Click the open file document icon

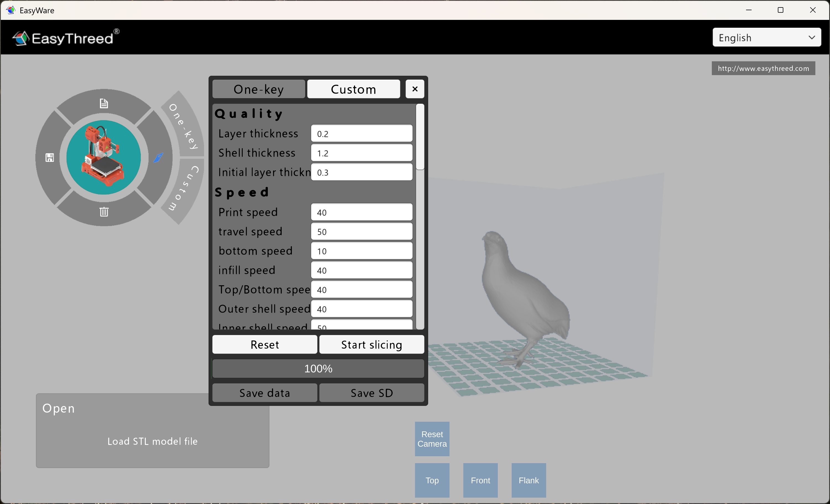pos(104,103)
